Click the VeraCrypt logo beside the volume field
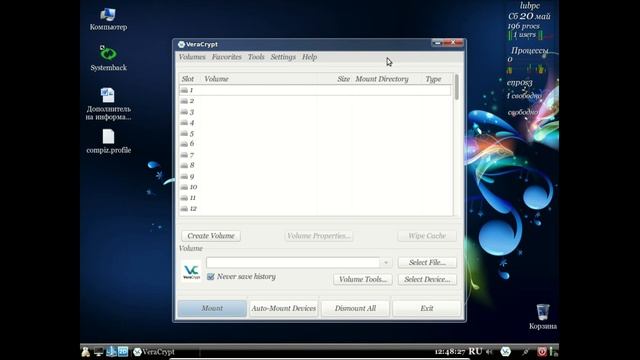This screenshot has height=360, width=640. 191,271
